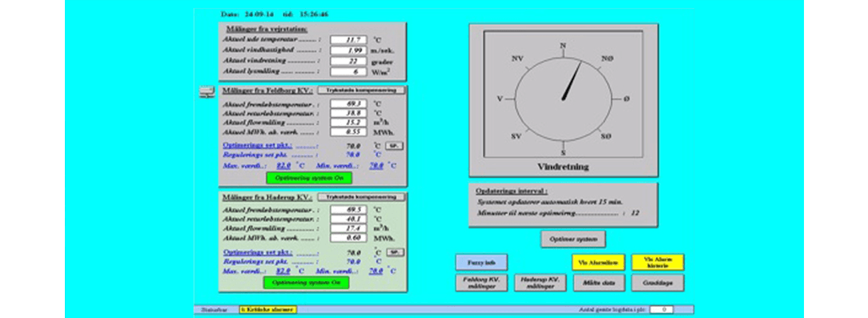Click the wind direction compass needle

click(x=572, y=81)
